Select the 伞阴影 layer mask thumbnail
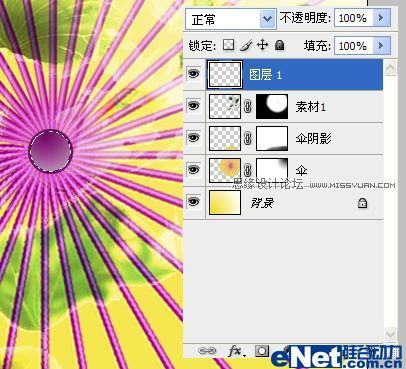Image resolution: width=406 pixels, height=369 pixels. tap(272, 138)
